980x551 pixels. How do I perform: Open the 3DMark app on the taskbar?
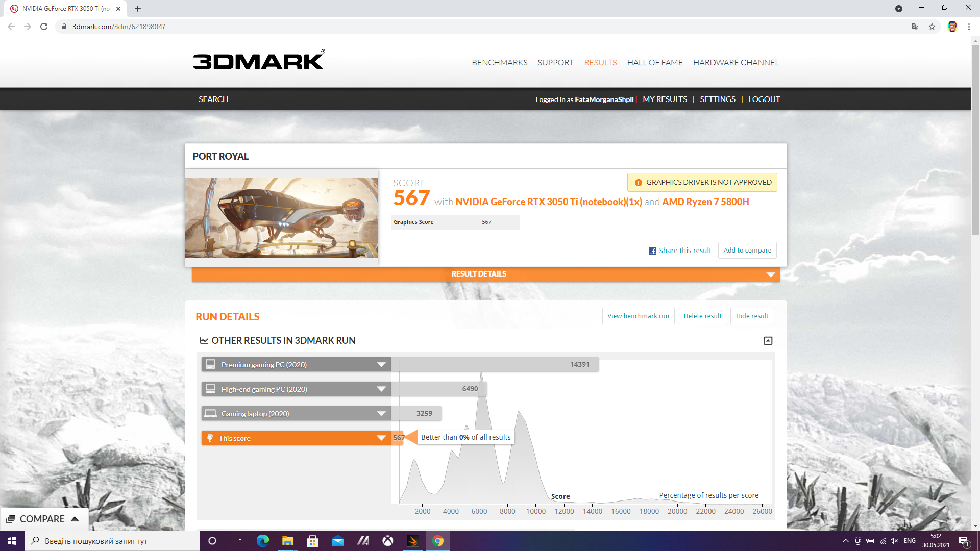click(x=413, y=541)
